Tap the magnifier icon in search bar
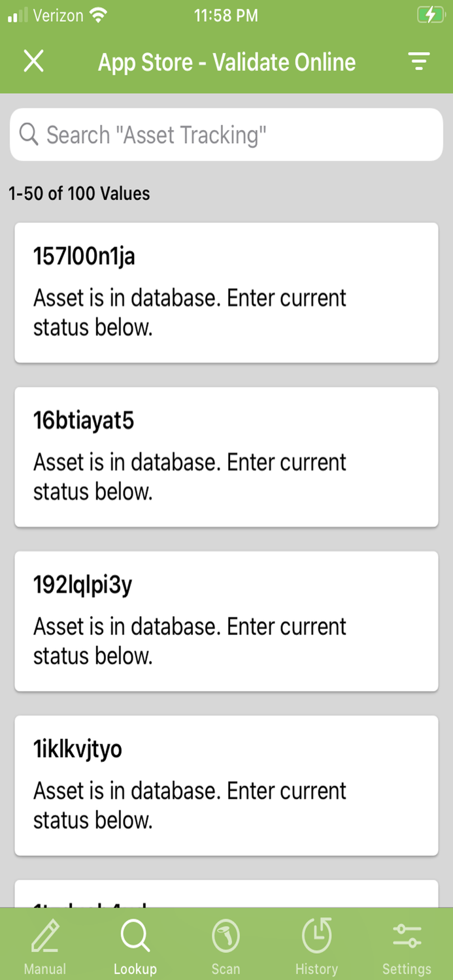Image resolution: width=453 pixels, height=980 pixels. (x=29, y=135)
